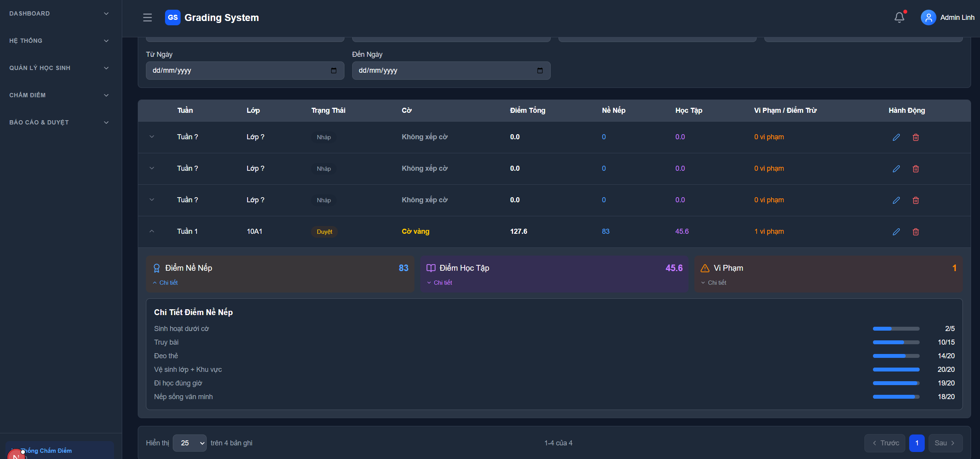Click page number 1 button

tap(917, 443)
